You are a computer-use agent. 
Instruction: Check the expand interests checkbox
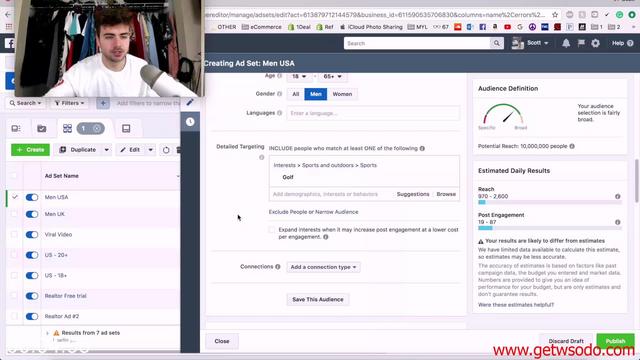pyautogui.click(x=272, y=230)
